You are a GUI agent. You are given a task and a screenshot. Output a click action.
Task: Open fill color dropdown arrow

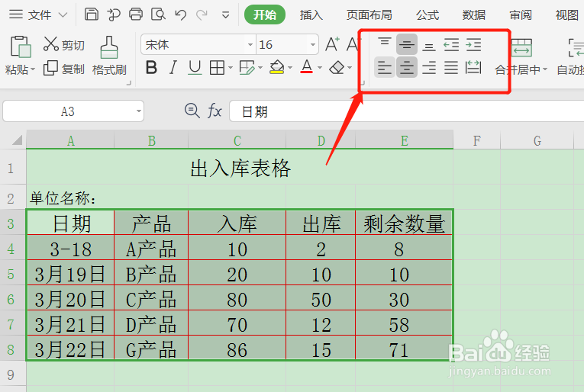coord(290,68)
